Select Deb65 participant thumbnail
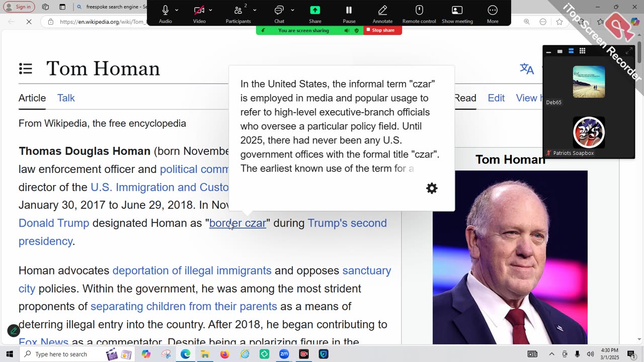The image size is (644, 362). 589,82
